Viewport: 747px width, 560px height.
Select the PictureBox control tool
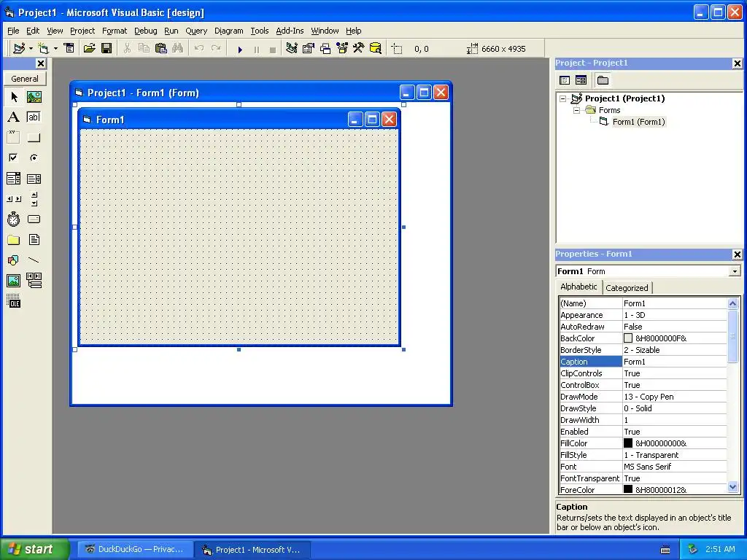point(34,97)
